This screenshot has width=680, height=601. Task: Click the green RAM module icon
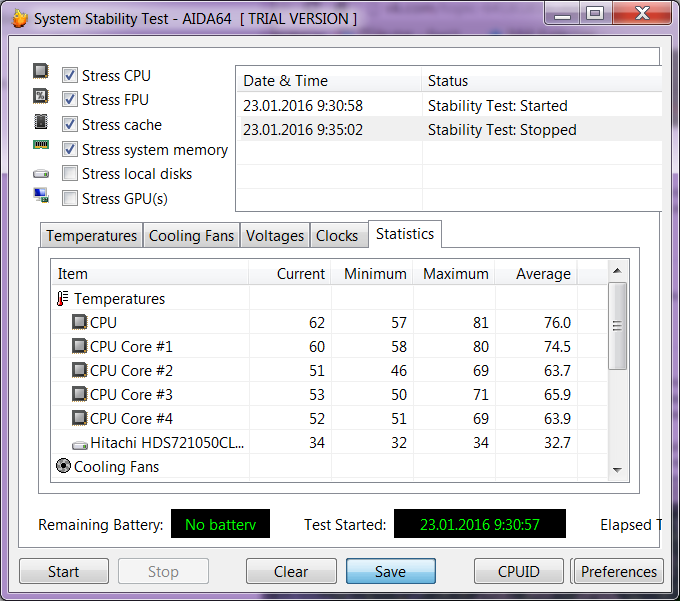click(41, 144)
